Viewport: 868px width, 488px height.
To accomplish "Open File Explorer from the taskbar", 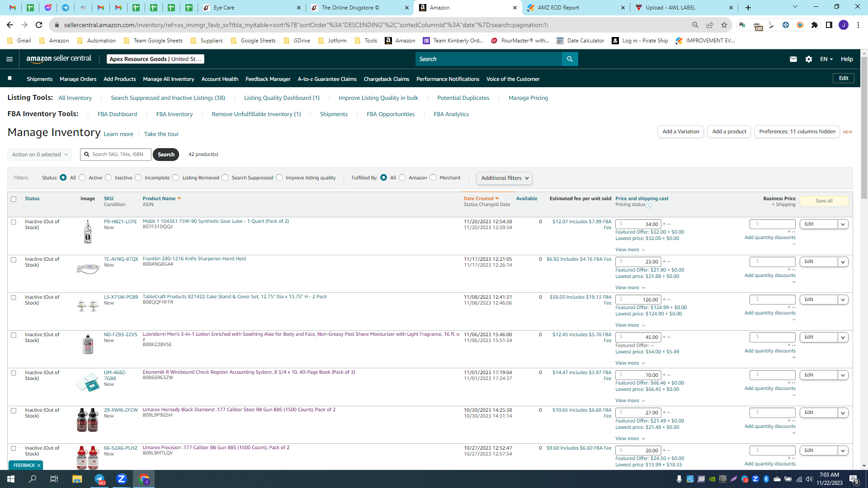I will click(x=77, y=479).
